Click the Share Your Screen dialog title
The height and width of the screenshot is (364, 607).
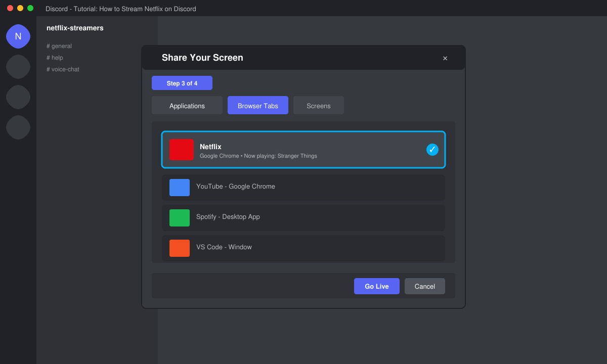click(x=202, y=58)
